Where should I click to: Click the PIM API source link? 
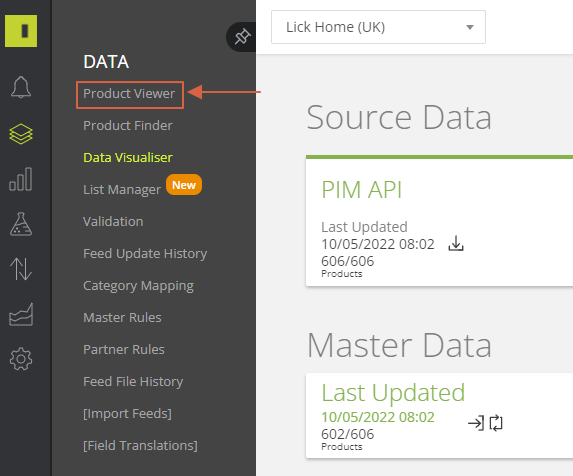(x=362, y=190)
